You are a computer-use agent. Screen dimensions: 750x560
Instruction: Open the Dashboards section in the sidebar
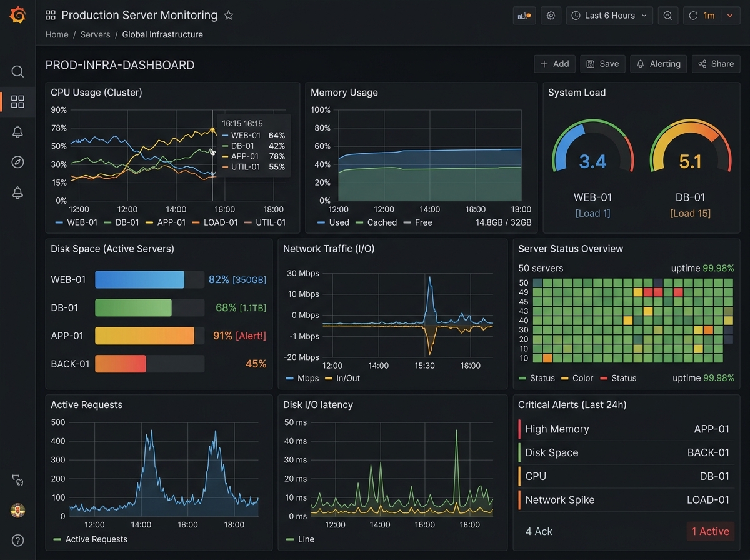click(x=17, y=102)
